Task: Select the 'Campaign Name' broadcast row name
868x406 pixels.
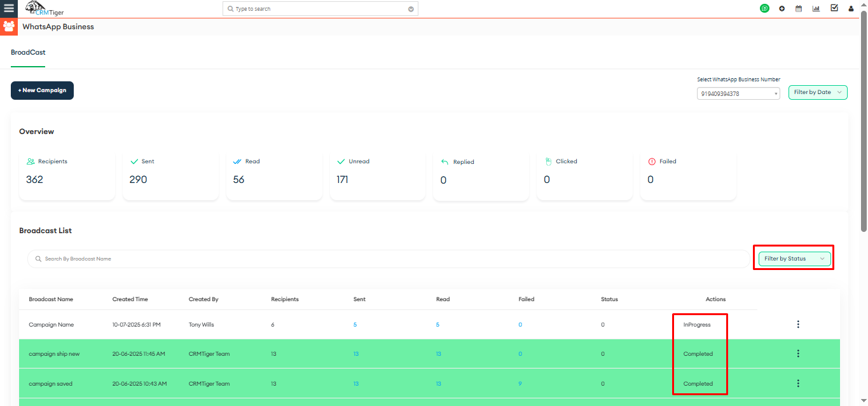Action: click(x=52, y=325)
